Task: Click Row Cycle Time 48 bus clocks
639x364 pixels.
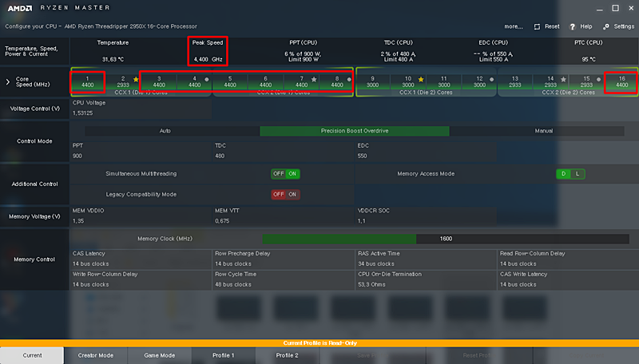Action: click(x=233, y=285)
